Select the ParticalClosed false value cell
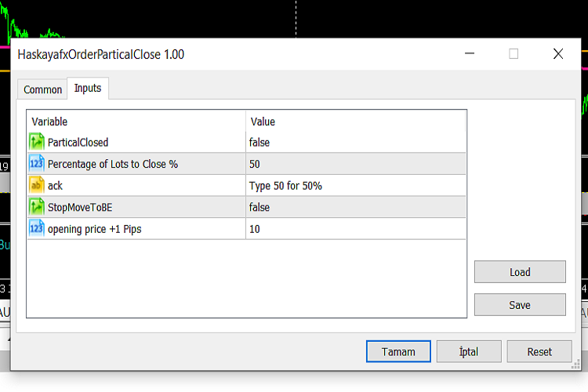This screenshot has height=392, width=588. pos(355,142)
